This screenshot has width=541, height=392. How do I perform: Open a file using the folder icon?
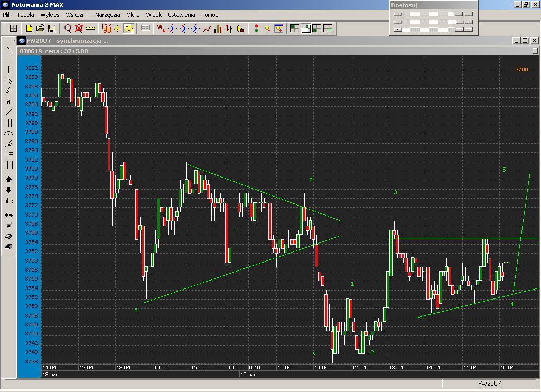[40, 29]
